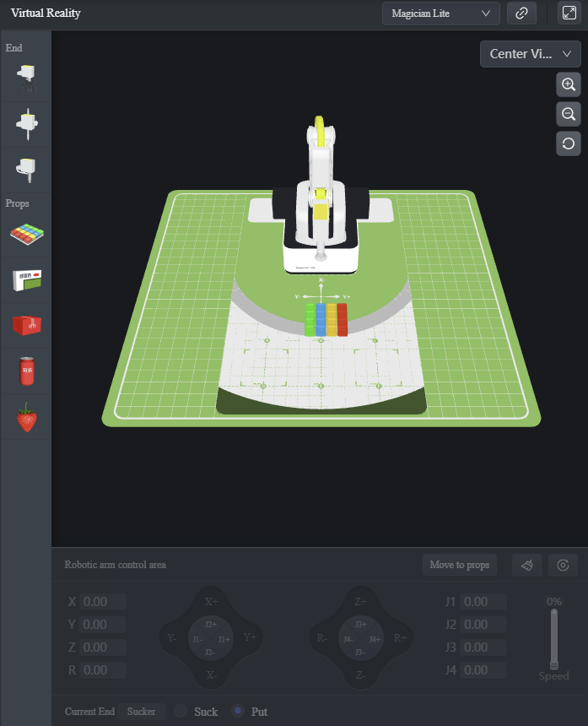Zoom out of the 3D scene

point(569,114)
